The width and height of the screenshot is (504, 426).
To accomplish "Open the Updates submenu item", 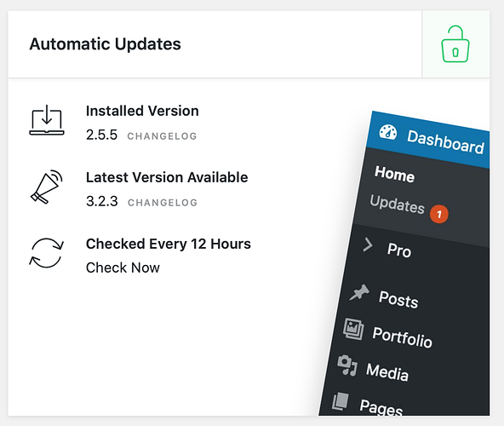I will point(398,204).
